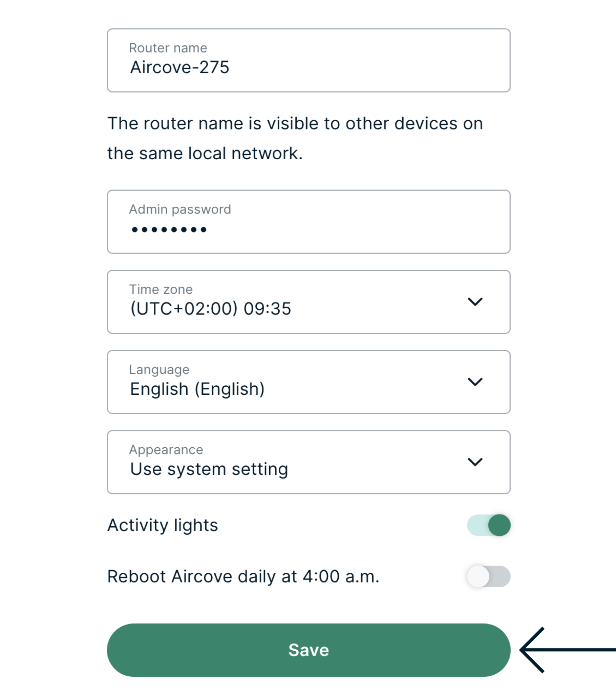The width and height of the screenshot is (616, 694).
Task: Click the green Save bar
Action: (x=308, y=650)
